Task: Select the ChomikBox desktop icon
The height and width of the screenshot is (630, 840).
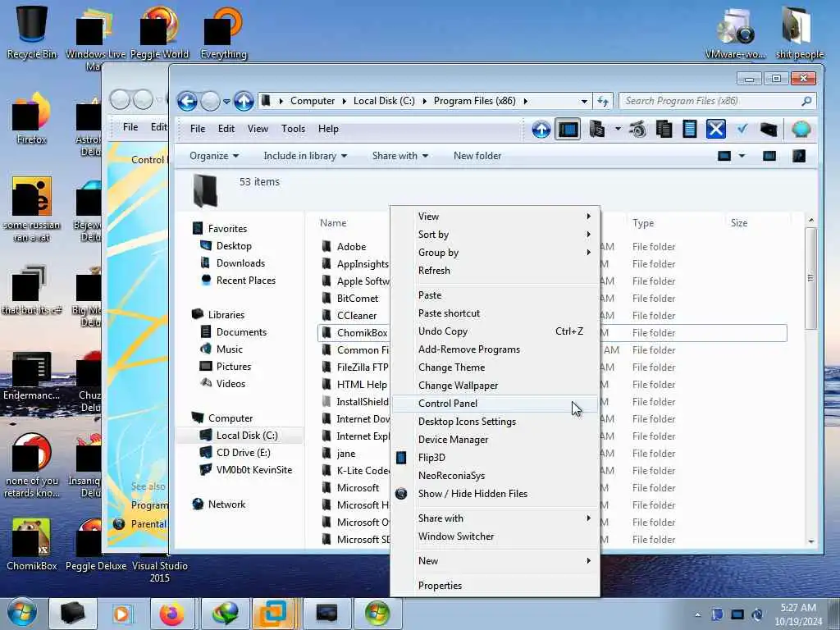Action: pyautogui.click(x=32, y=544)
